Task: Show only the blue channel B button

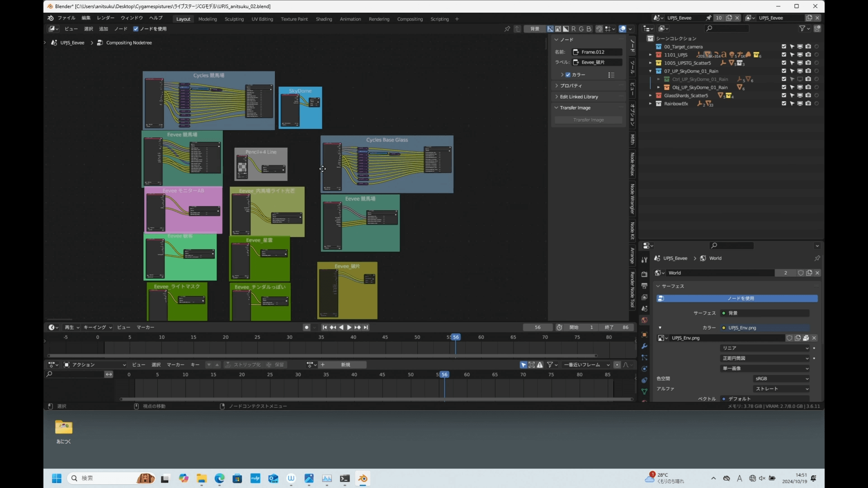Action: click(589, 29)
